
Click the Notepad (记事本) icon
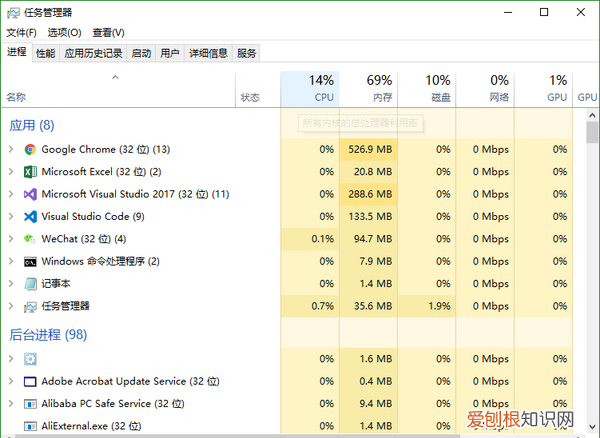[x=31, y=284]
